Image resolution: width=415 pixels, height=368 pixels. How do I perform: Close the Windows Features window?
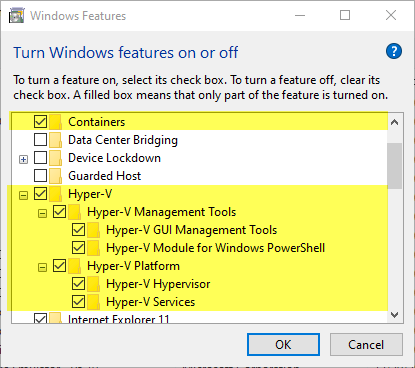(x=391, y=15)
